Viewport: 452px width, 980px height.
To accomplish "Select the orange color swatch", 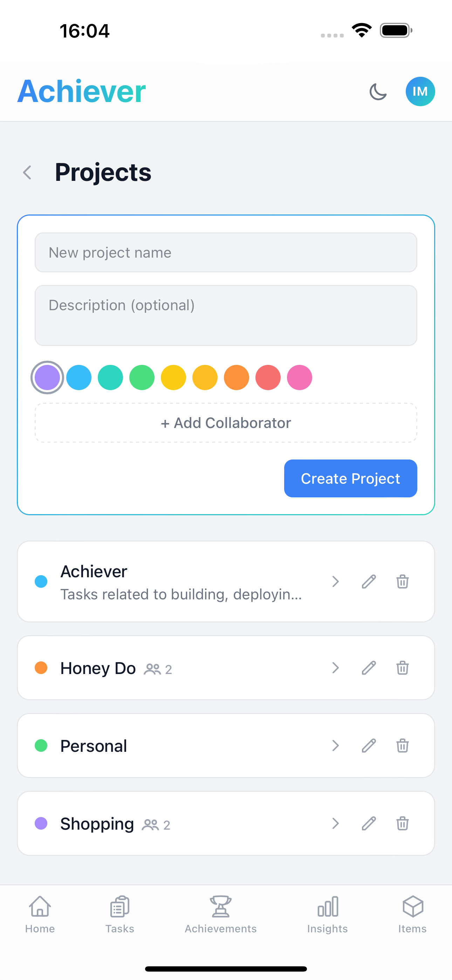I will [x=236, y=377].
